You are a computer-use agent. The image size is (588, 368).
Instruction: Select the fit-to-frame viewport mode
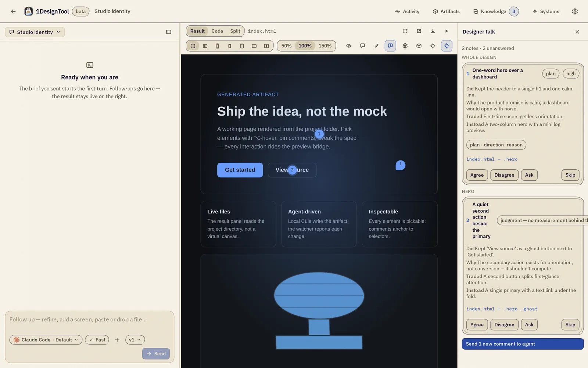pos(193,46)
